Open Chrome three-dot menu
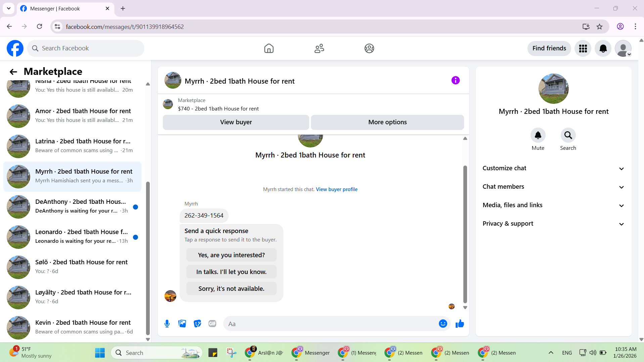 pyautogui.click(x=635, y=27)
